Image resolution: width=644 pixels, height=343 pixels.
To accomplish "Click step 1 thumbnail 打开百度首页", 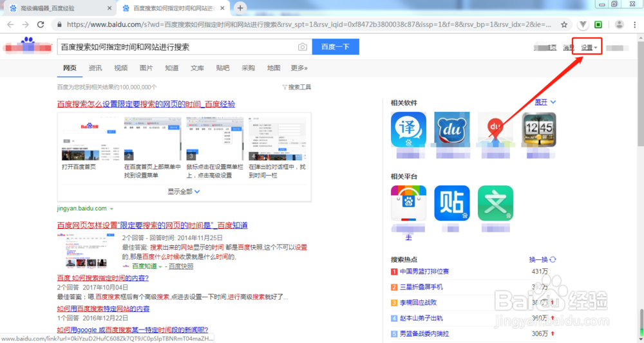I will click(90, 138).
